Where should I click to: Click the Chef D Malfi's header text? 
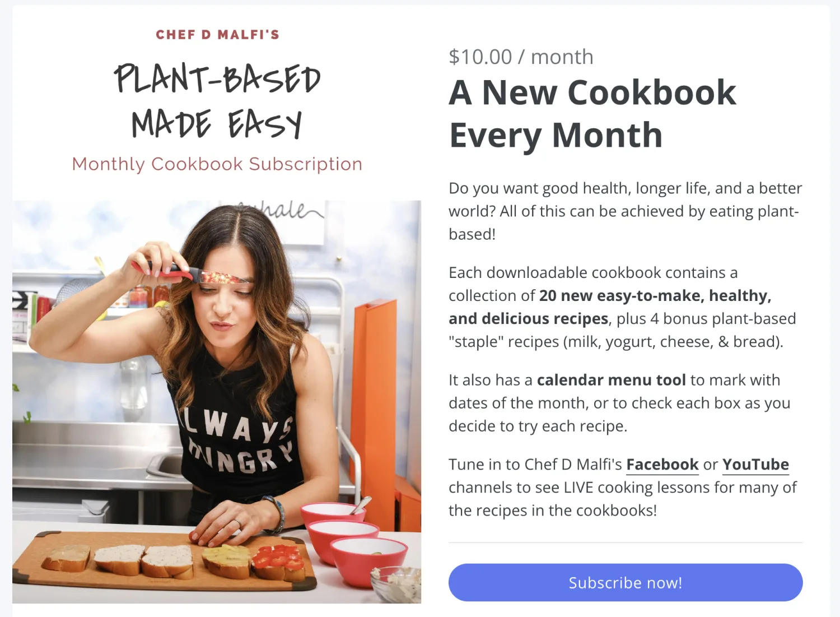point(217,35)
